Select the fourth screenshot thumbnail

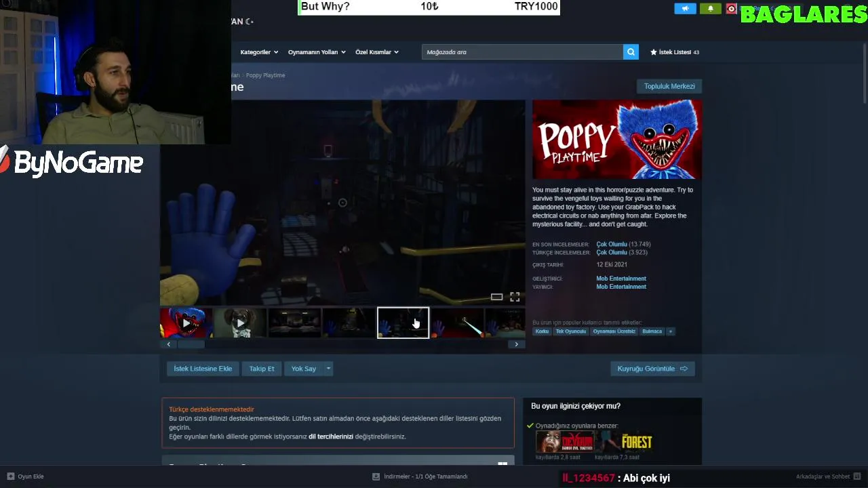point(349,323)
